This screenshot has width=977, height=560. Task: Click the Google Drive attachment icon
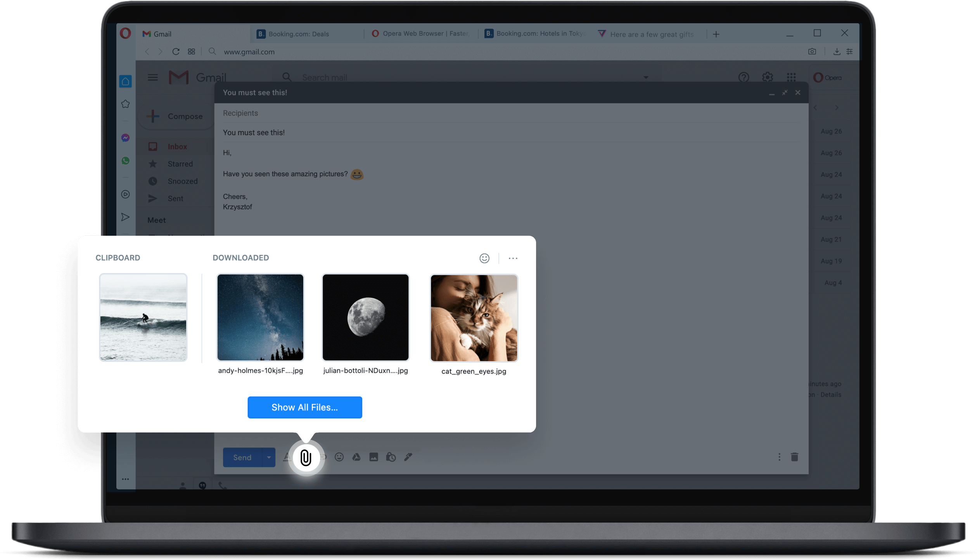(x=356, y=457)
